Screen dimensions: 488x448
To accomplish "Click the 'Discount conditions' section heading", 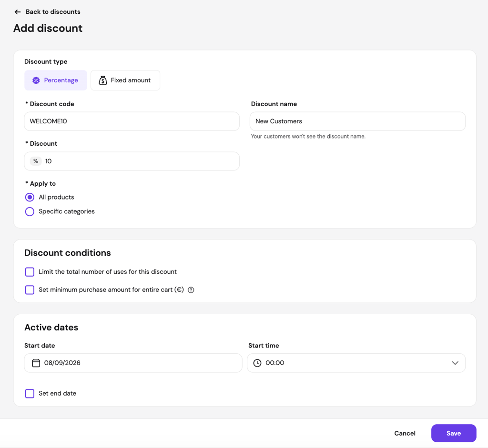I will (x=68, y=253).
